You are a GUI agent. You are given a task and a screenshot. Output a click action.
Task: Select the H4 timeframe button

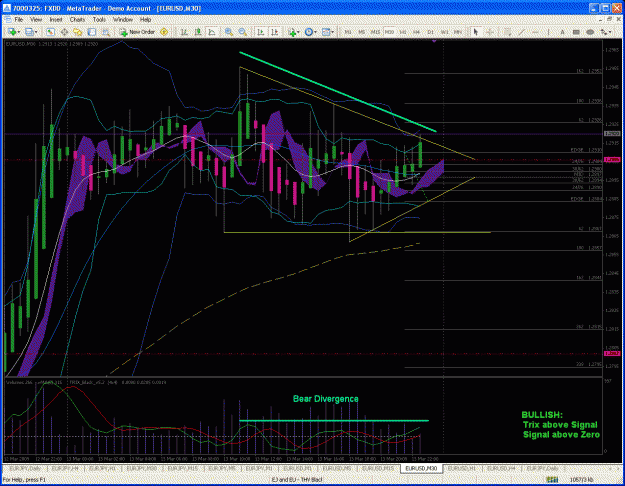click(417, 32)
